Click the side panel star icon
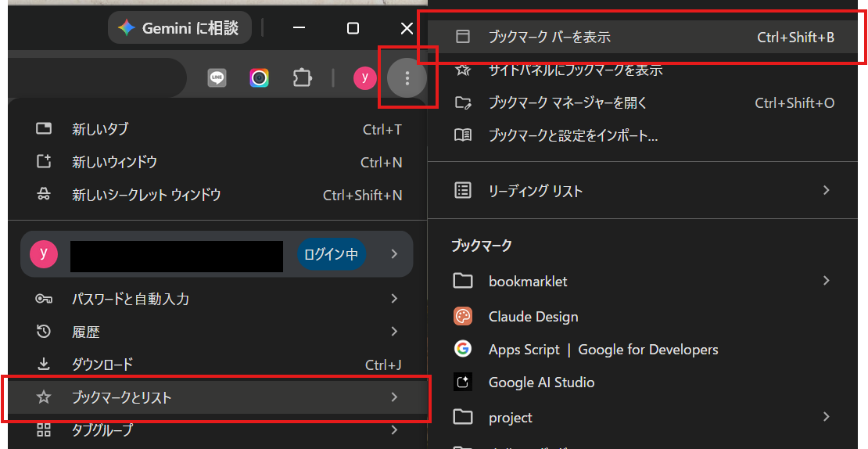This screenshot has width=868, height=449. tap(462, 70)
